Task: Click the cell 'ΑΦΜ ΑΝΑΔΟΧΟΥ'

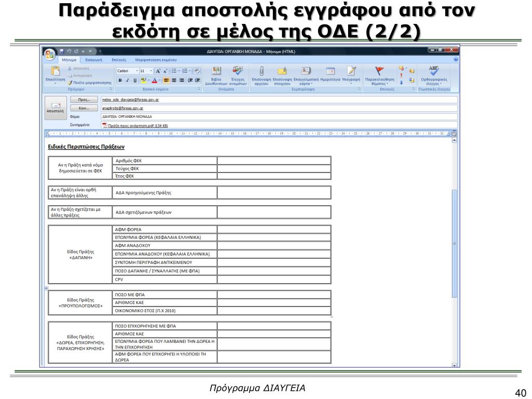Action: click(165, 246)
